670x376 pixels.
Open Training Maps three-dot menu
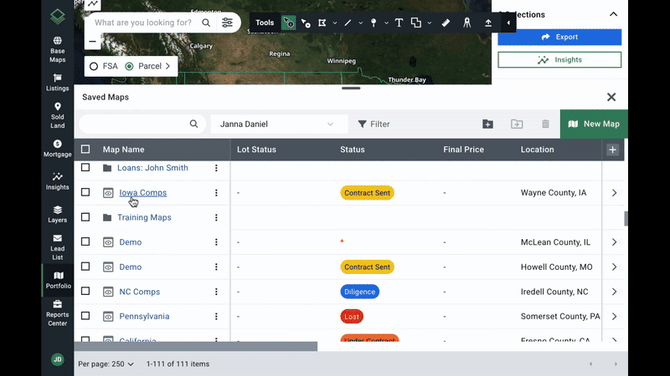pos(216,217)
